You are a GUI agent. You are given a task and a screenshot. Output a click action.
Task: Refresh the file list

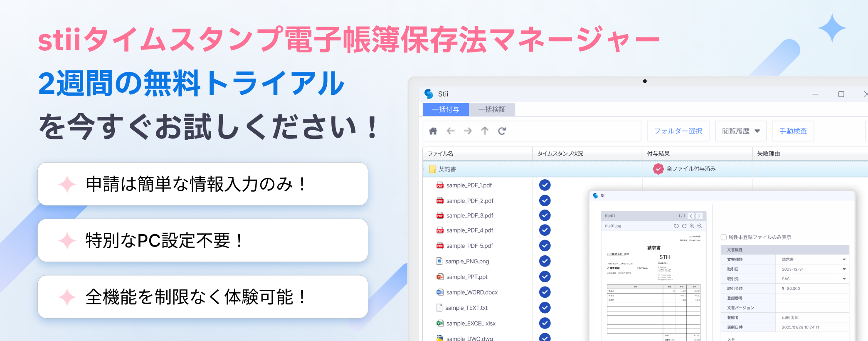[x=502, y=131]
